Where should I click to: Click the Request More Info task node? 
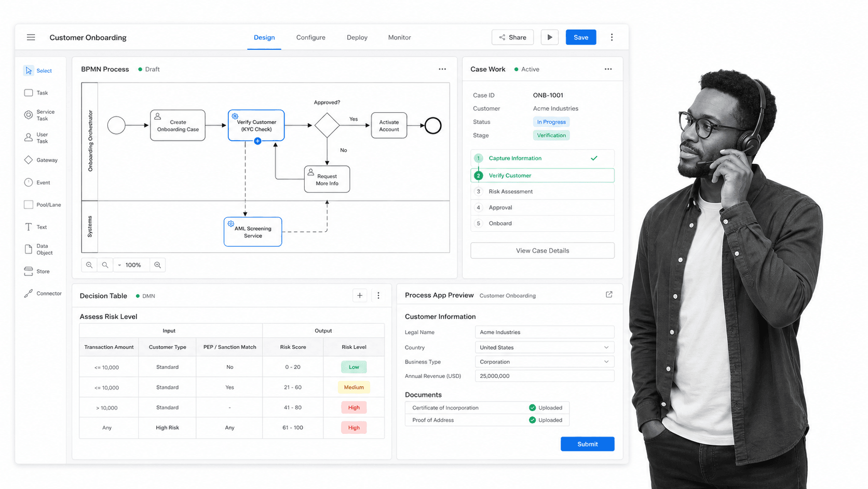(x=327, y=179)
